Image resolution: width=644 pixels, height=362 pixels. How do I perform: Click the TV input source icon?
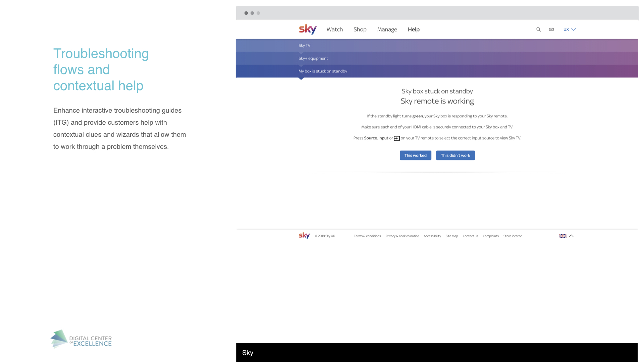point(396,138)
